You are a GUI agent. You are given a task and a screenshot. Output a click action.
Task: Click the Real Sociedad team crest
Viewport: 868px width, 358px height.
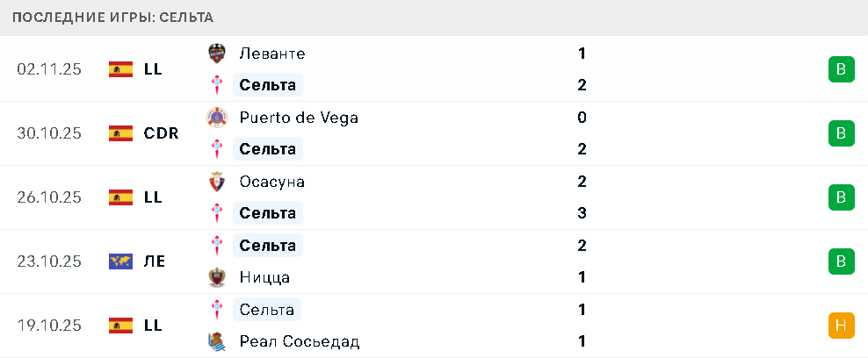tap(216, 341)
